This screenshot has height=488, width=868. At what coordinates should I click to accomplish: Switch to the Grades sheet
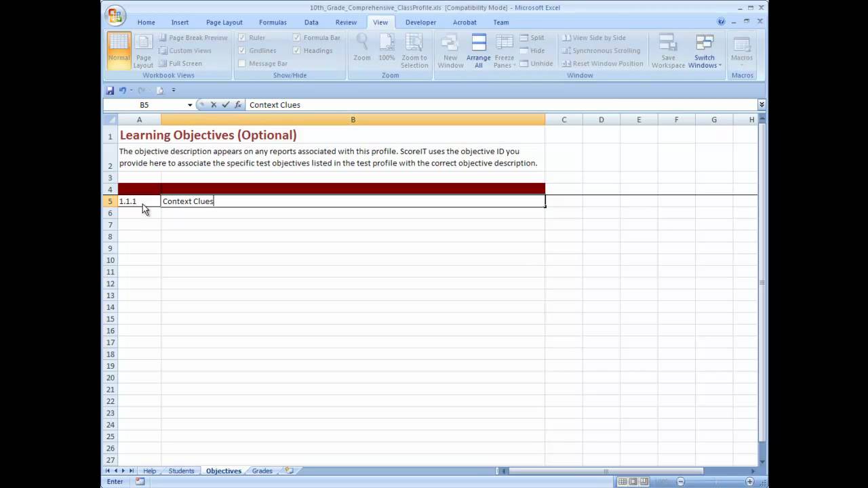coord(262,471)
